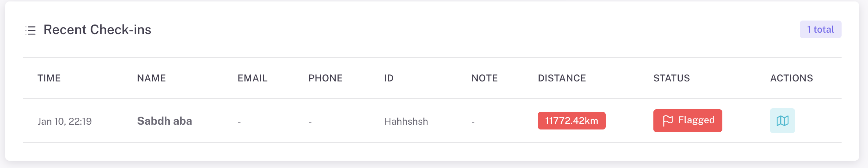Screen dimensions: 868x168
Task: Open the map view for the check-in
Action: click(x=782, y=121)
